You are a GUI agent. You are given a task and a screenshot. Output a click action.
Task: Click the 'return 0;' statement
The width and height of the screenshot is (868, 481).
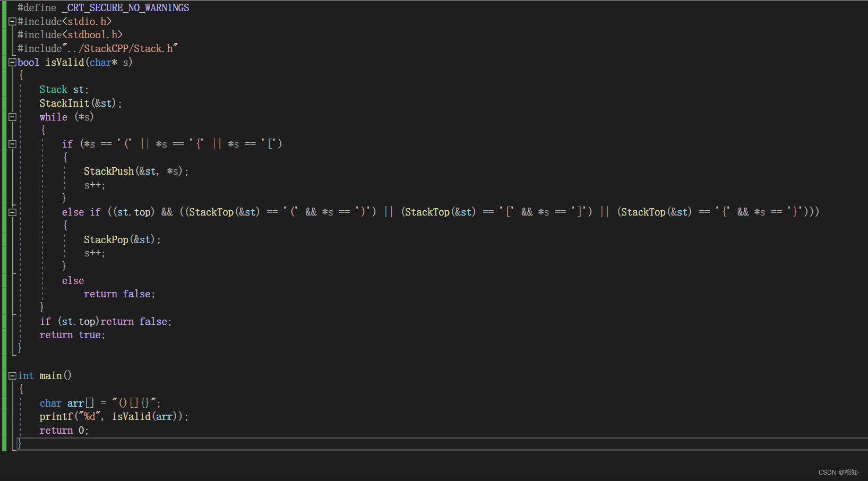pyautogui.click(x=64, y=430)
